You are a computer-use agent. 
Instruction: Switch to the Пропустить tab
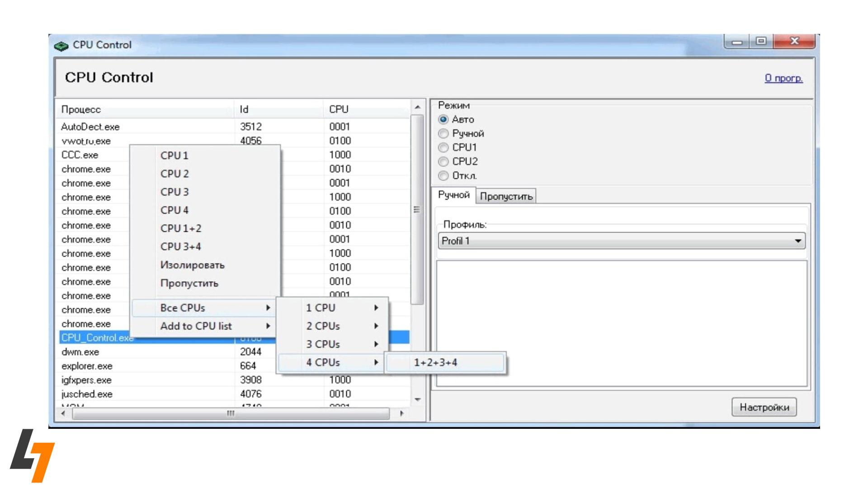506,196
